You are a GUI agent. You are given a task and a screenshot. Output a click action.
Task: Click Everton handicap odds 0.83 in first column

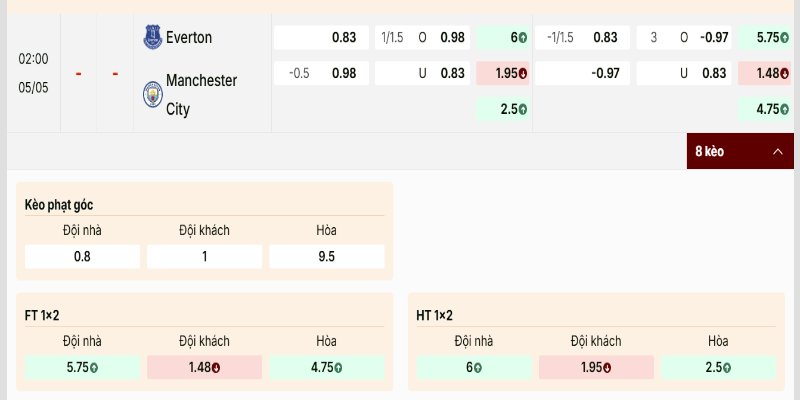click(x=321, y=37)
